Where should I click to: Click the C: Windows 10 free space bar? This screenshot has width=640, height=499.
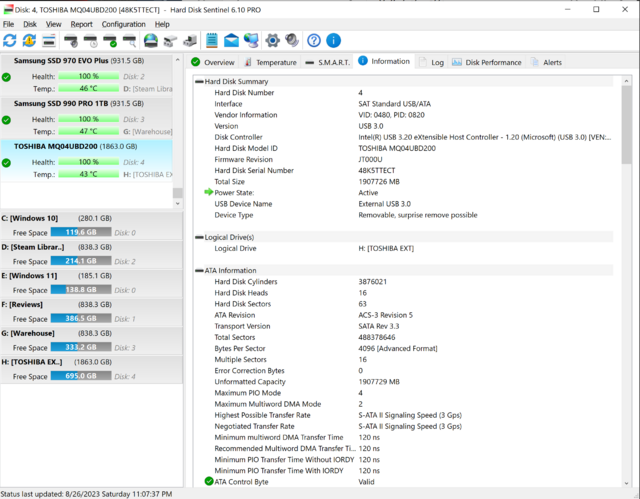click(97, 232)
